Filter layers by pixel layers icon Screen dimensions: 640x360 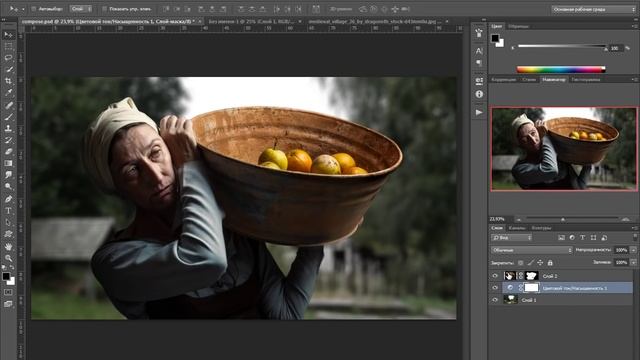pyautogui.click(x=561, y=238)
